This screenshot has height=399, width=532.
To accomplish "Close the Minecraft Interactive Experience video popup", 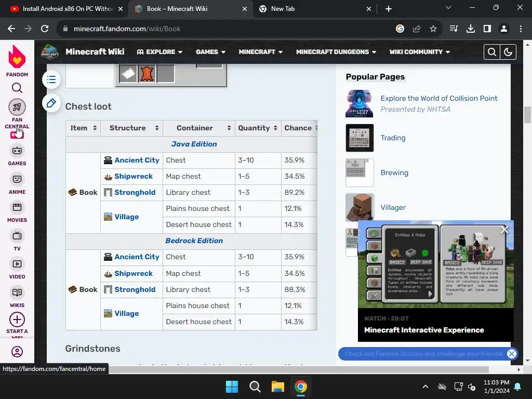I will [504, 230].
